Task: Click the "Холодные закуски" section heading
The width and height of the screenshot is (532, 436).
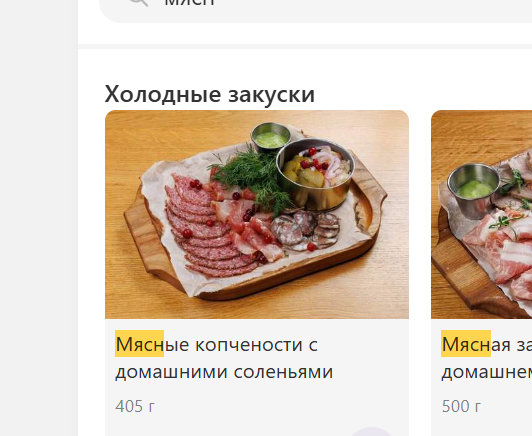Action: pyautogui.click(x=210, y=94)
